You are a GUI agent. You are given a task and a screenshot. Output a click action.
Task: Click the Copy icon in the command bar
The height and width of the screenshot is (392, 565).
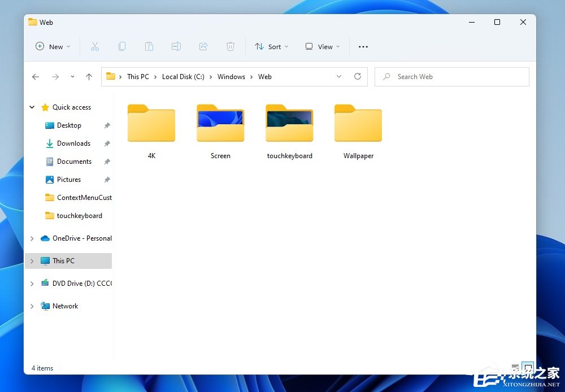[x=122, y=46]
